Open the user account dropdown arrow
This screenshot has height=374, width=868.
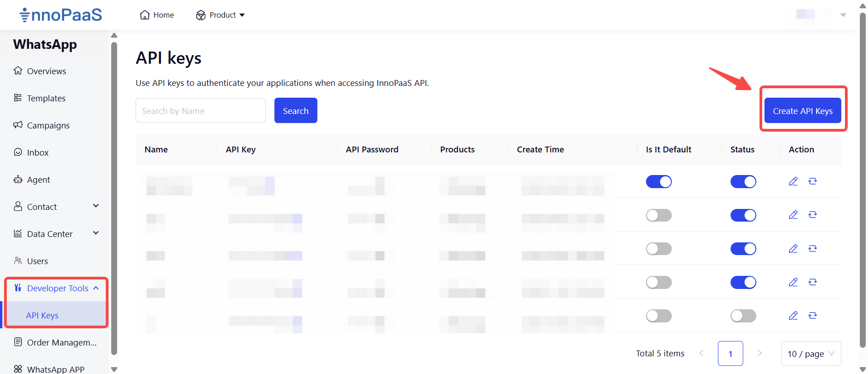click(843, 15)
